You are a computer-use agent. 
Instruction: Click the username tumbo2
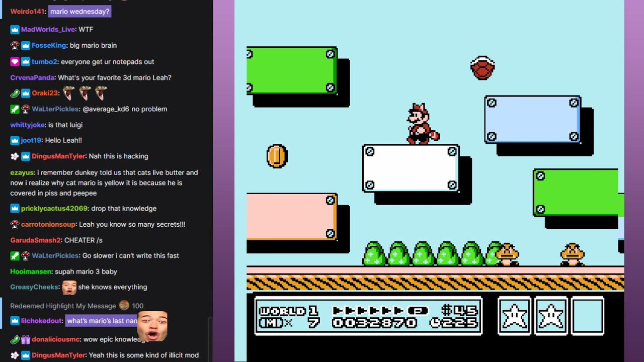[44, 62]
